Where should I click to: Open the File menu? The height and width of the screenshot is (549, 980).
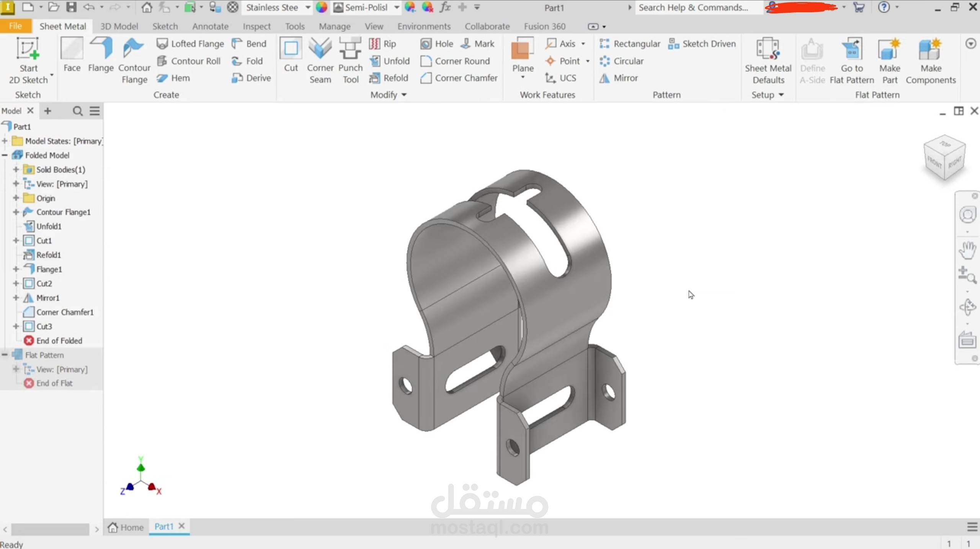click(15, 26)
